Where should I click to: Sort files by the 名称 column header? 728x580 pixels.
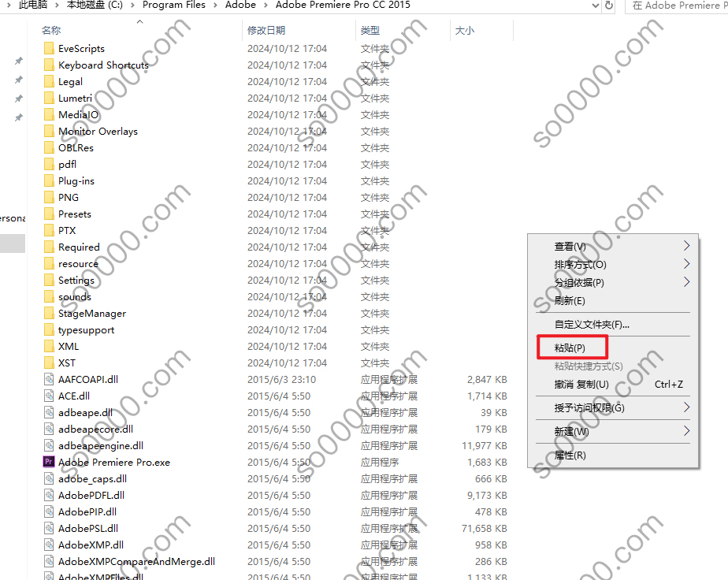point(51,30)
